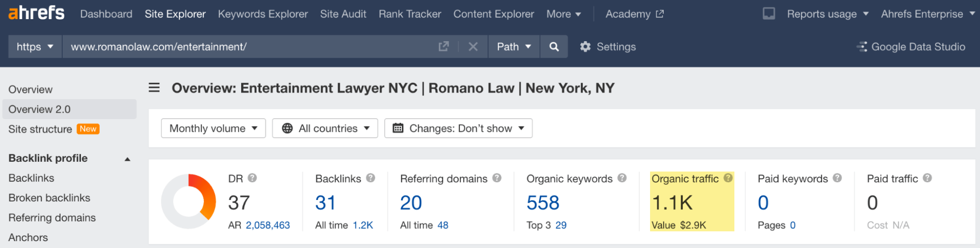Click Top 3 keywords value 29
980x248 pixels.
click(x=561, y=225)
